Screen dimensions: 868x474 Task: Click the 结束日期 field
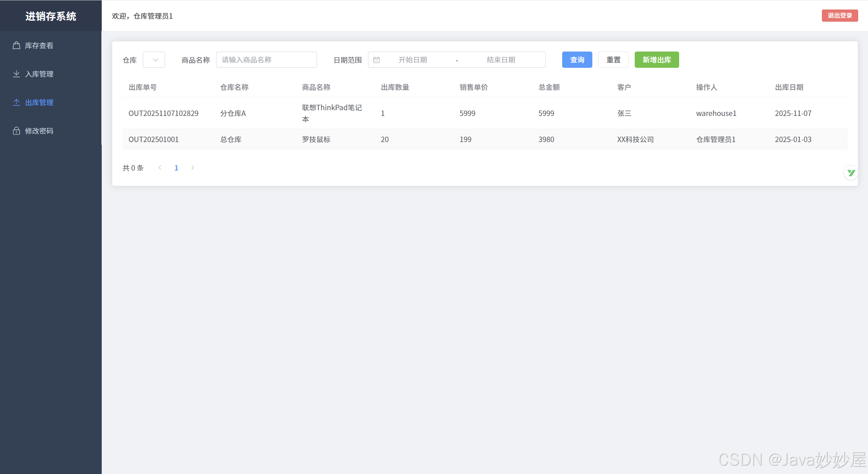click(501, 60)
